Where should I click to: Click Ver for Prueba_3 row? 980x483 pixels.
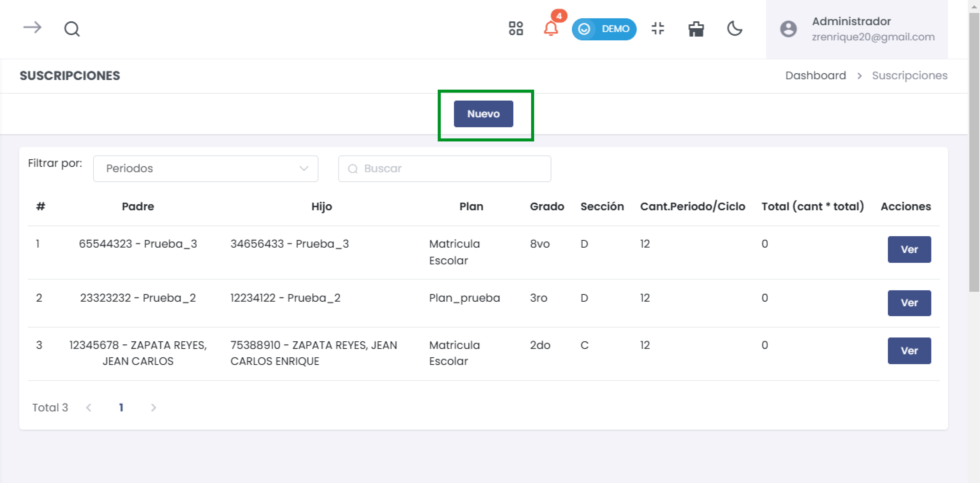pos(909,249)
